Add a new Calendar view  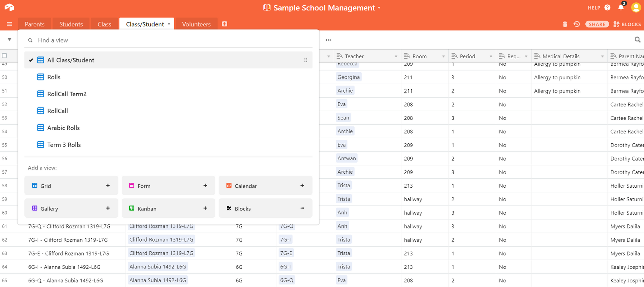pos(265,186)
